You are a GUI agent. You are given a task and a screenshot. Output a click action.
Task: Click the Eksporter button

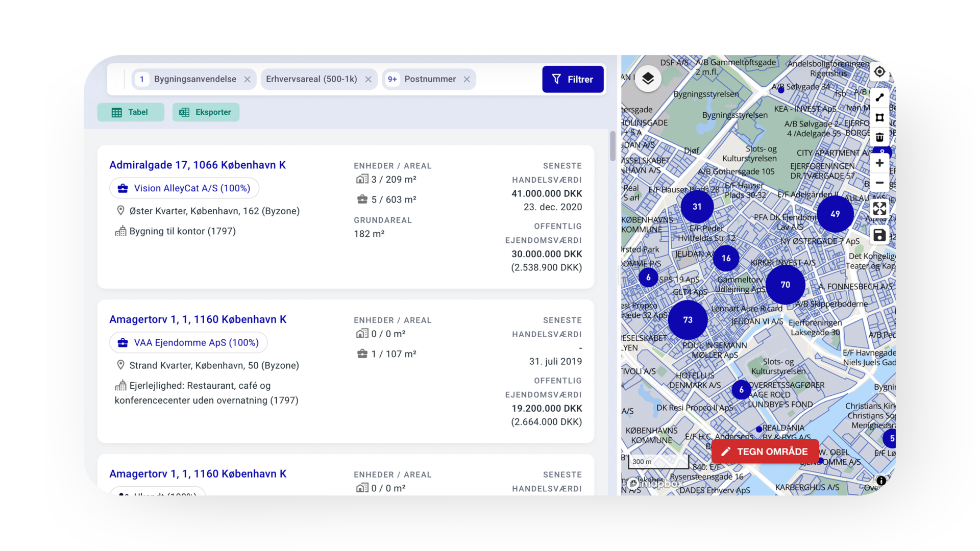point(206,112)
